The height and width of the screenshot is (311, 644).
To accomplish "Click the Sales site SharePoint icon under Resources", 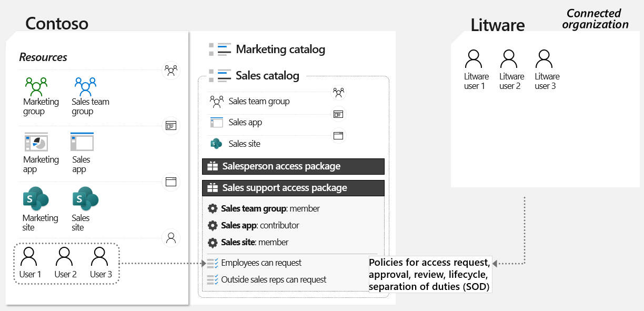I will [85, 200].
